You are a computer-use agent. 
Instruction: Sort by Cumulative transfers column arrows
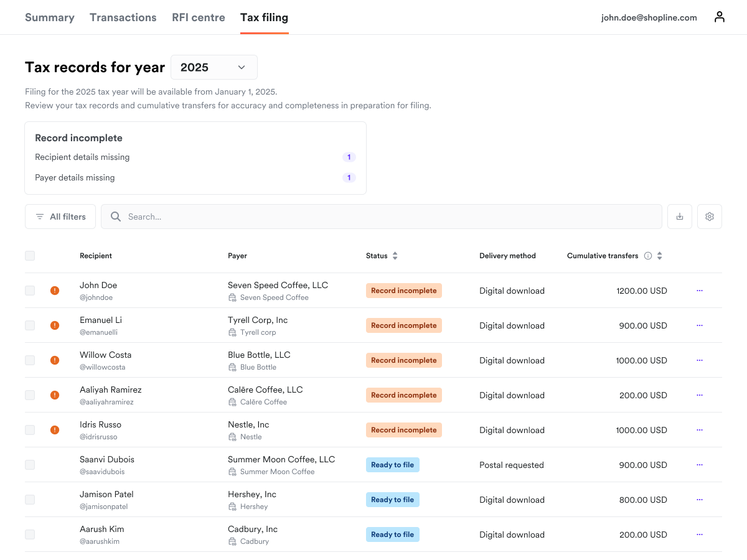coord(660,256)
